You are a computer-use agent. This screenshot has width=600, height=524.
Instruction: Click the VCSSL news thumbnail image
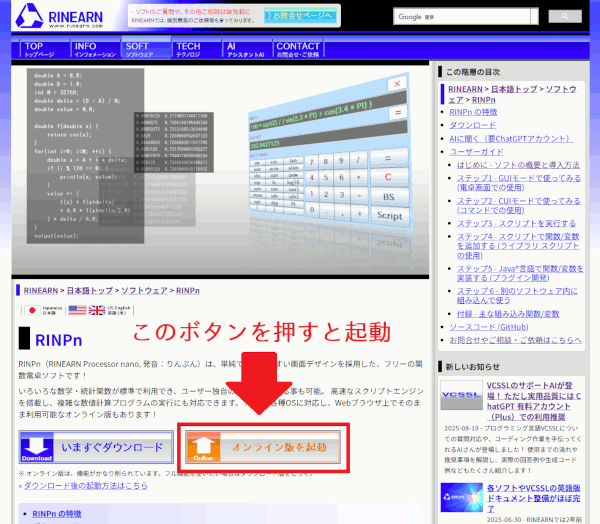[461, 395]
